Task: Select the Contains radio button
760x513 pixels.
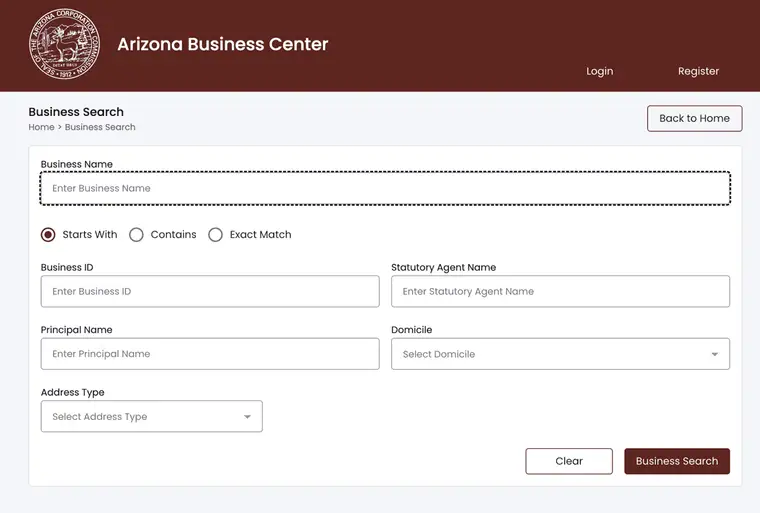Action: [x=136, y=235]
